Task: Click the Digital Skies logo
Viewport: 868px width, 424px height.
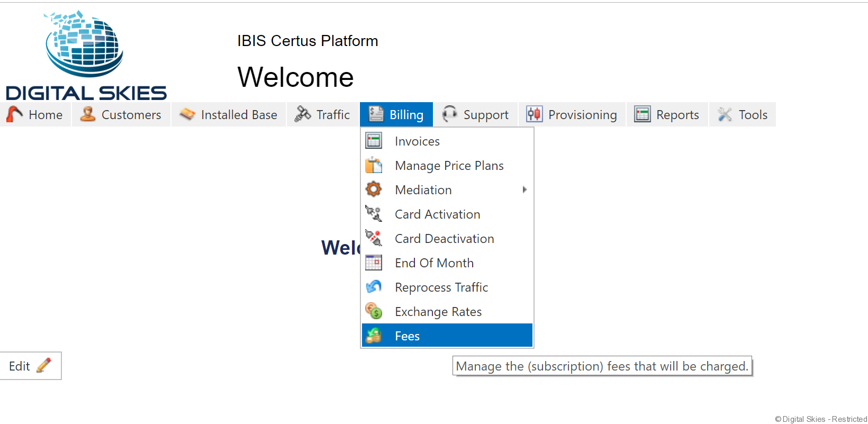Action: point(86,56)
